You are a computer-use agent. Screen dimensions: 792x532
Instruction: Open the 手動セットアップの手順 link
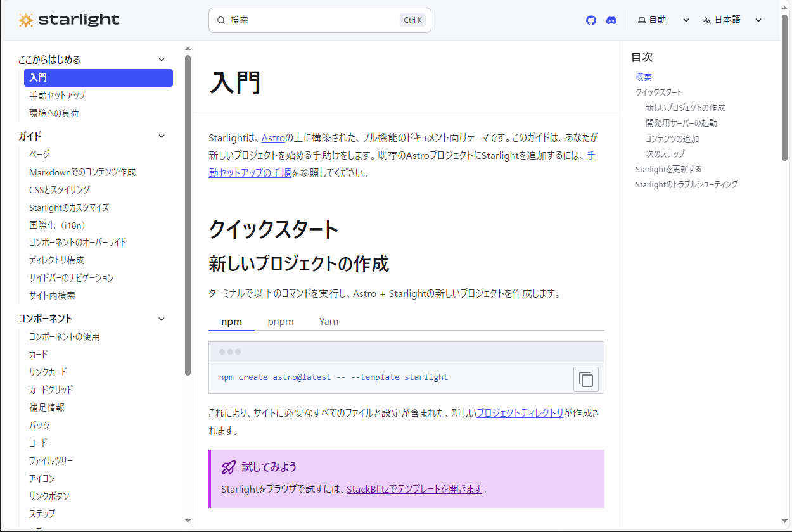pyautogui.click(x=402, y=164)
